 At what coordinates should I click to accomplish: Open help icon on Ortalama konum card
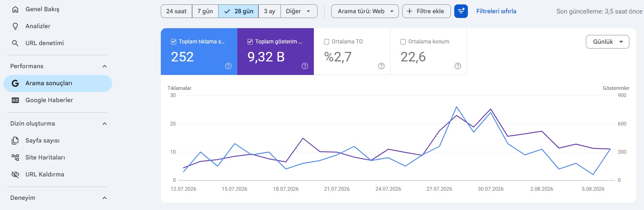tap(458, 66)
